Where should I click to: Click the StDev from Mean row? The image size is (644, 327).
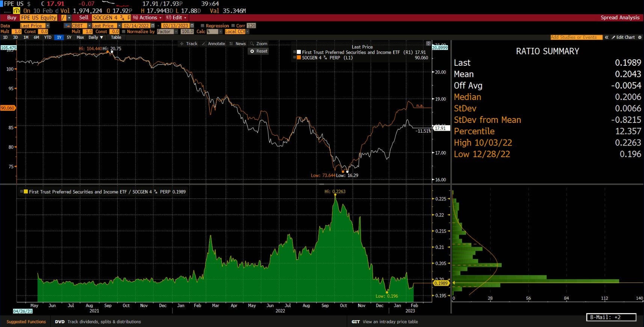[547, 120]
